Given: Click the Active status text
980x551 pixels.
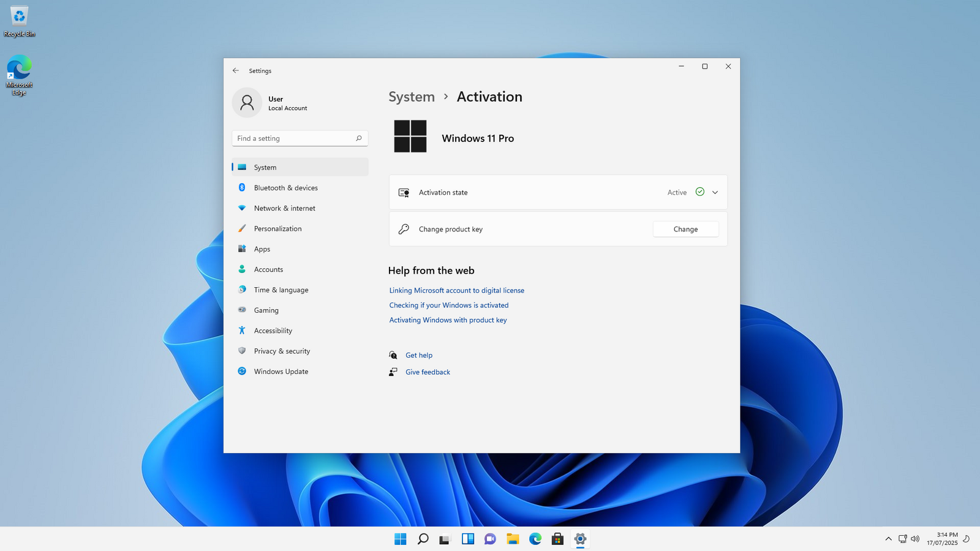Looking at the screenshot, I should coord(677,192).
